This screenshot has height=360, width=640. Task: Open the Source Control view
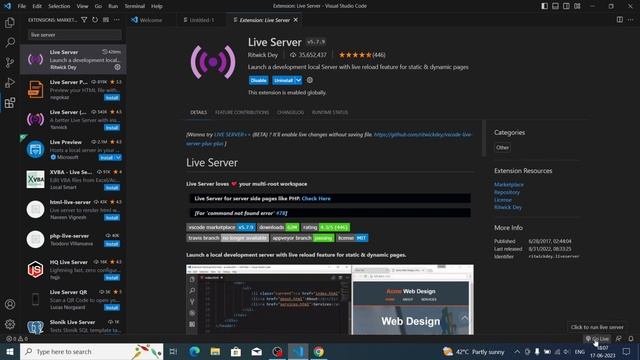point(10,62)
